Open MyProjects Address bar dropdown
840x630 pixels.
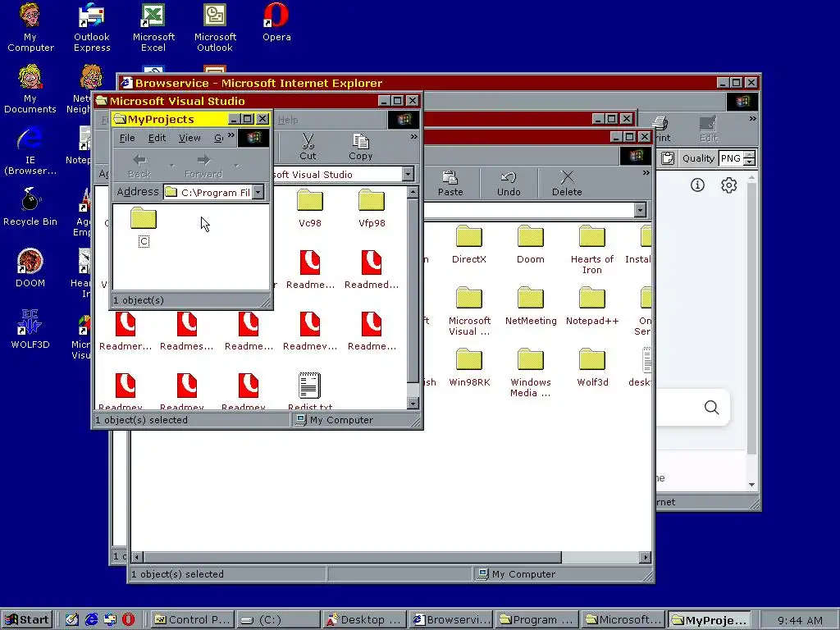pos(258,192)
